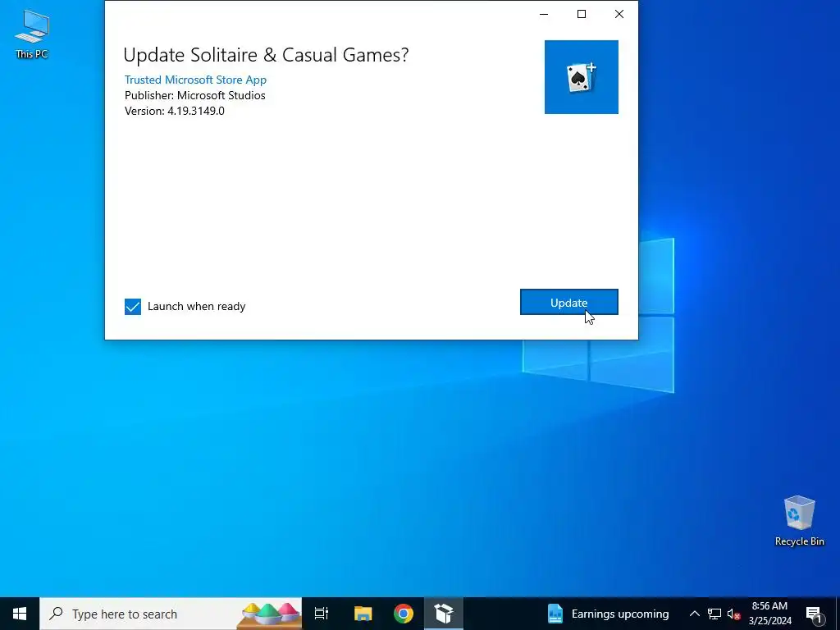Click the Version: 4.19.3149.0 text
The width and height of the screenshot is (840, 630).
(x=175, y=111)
